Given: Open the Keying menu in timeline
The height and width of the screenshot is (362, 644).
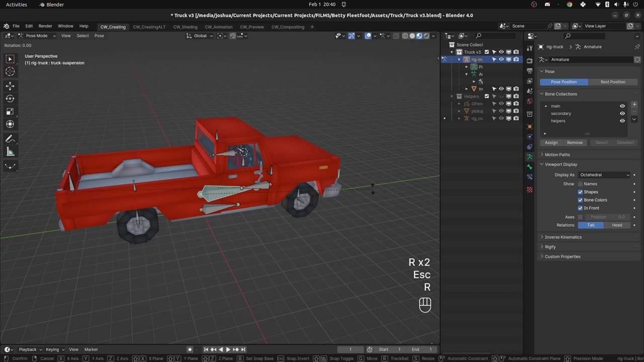Looking at the screenshot, I should pyautogui.click(x=54, y=349).
